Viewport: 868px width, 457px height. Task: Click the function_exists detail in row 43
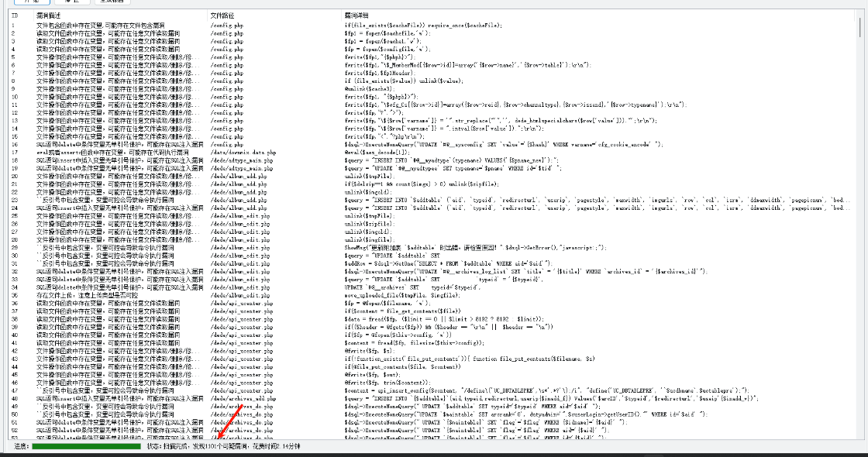[470, 359]
